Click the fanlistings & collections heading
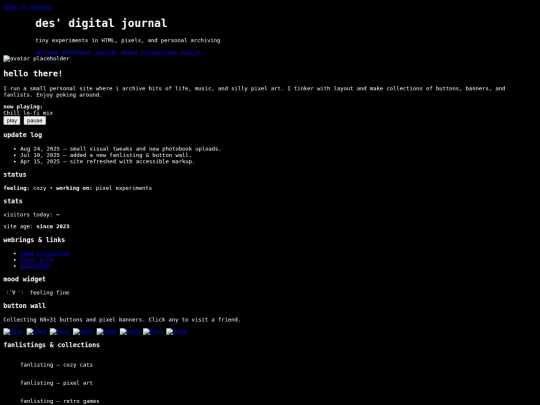 pyautogui.click(x=52, y=345)
